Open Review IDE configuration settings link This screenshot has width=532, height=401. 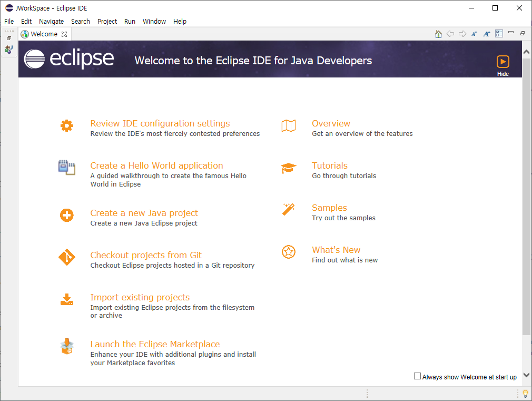coord(160,123)
